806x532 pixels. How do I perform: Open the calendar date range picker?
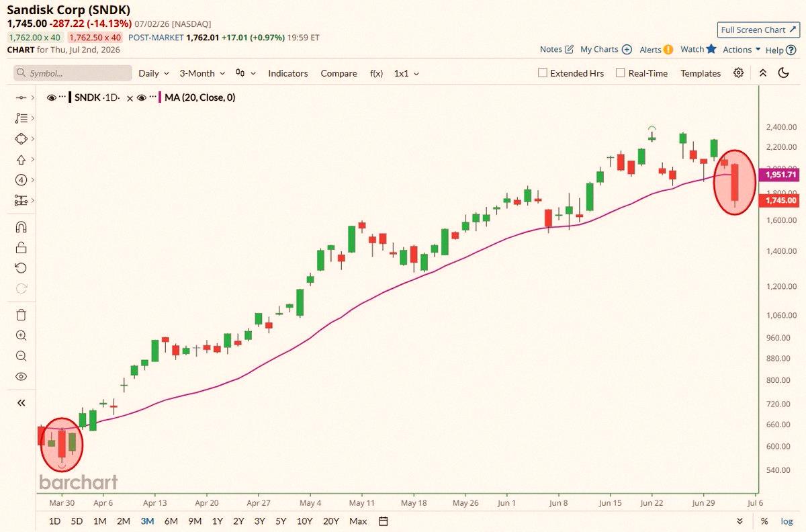(x=384, y=521)
